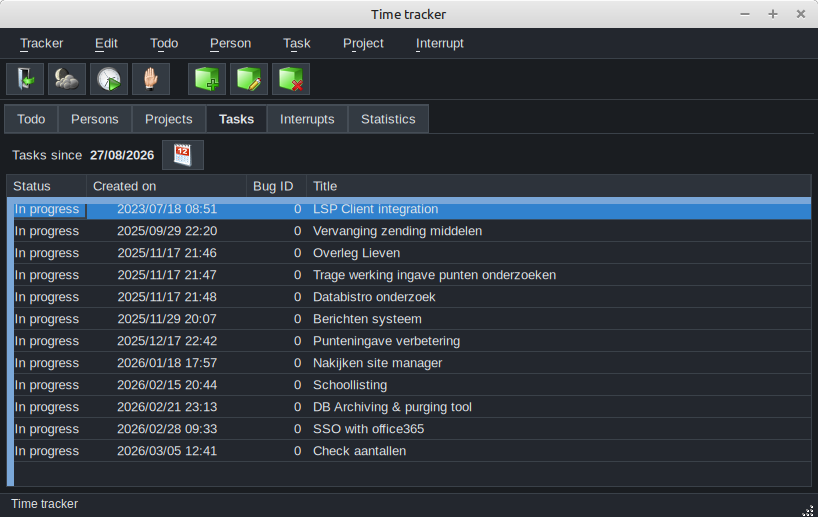Click the Tasks since date 27/08/2026
The image size is (818, 517).
click(x=122, y=155)
